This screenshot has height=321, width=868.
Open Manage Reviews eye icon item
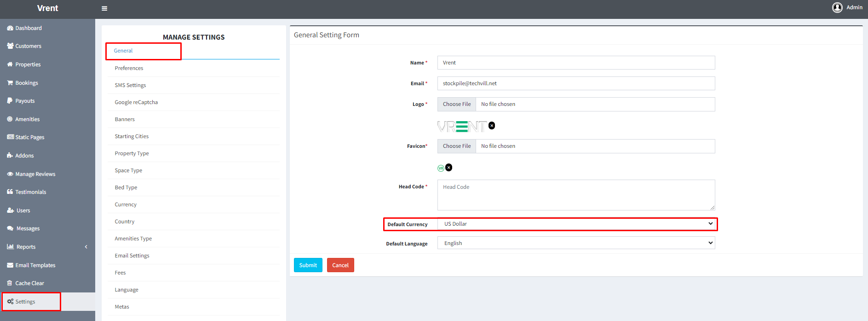10,174
